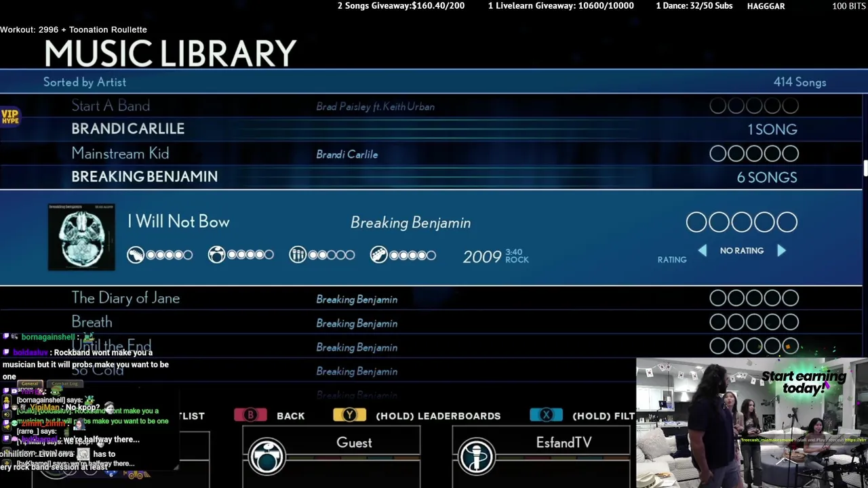Click rating circles for Mainstream Kid

(x=754, y=154)
